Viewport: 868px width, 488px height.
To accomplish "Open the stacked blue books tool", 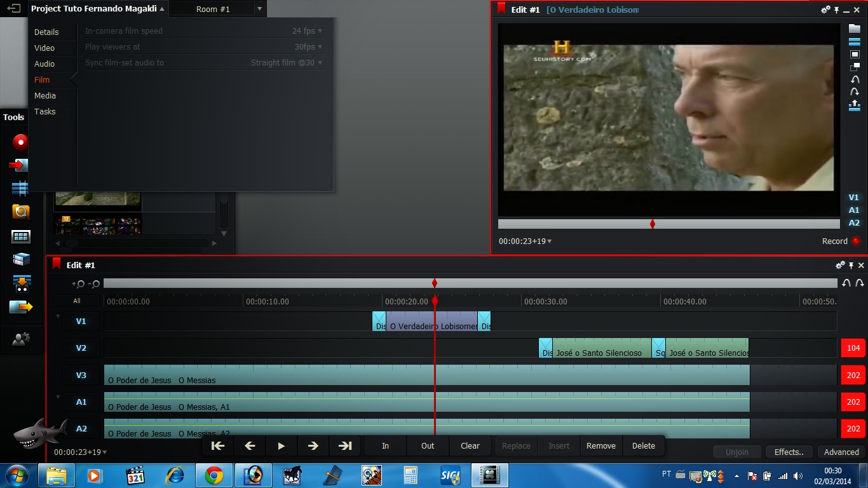I will coord(21,259).
